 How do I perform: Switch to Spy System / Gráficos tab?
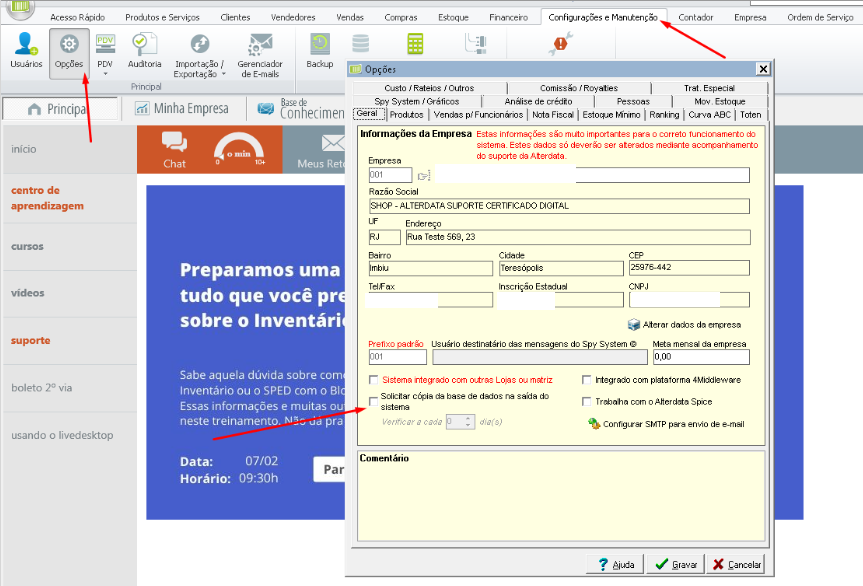(x=417, y=101)
